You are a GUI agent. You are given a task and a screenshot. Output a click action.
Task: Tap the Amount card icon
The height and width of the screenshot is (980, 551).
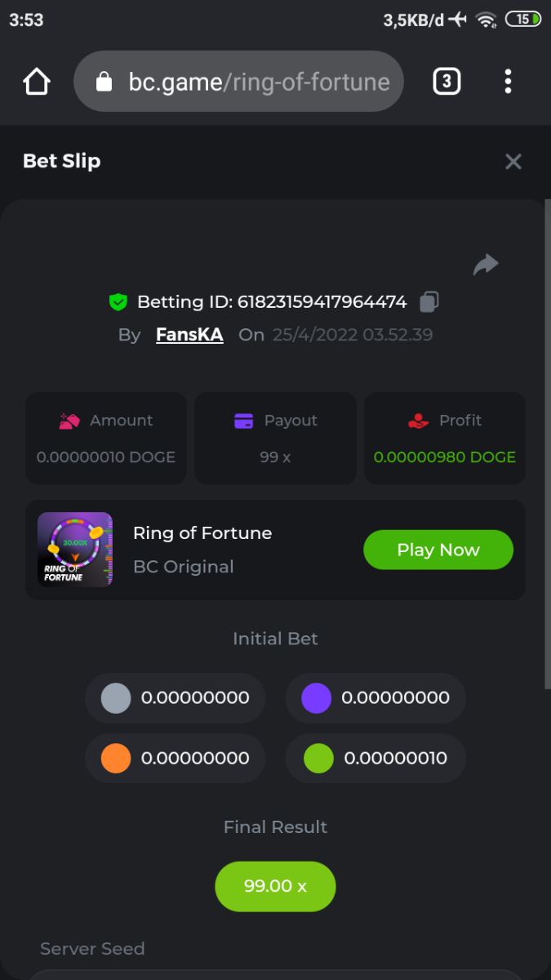[x=69, y=421]
